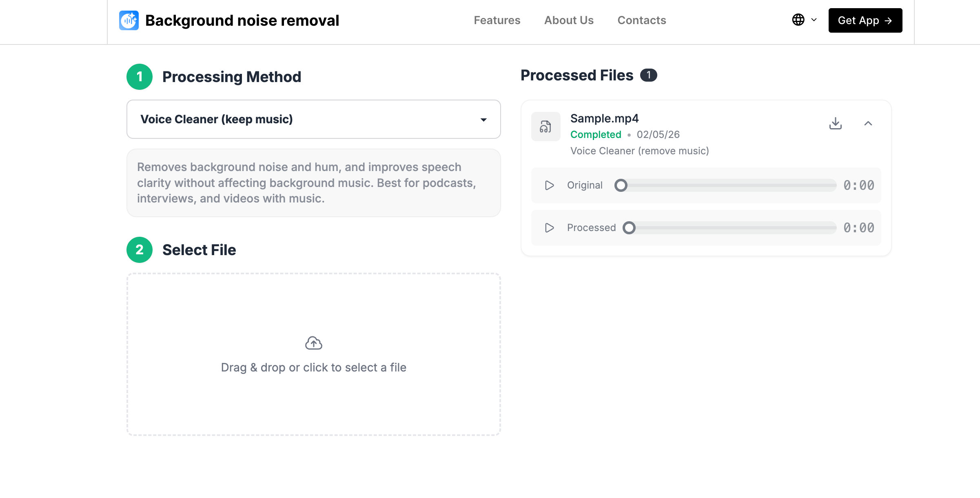Click the Background noise removal title
Screen dimensions: 980x498
tap(242, 20)
